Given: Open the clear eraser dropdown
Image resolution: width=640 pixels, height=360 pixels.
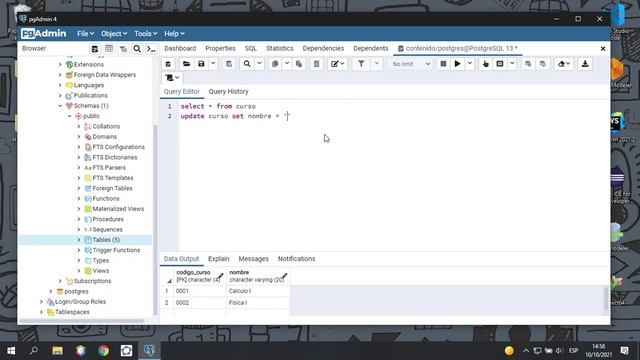Looking at the screenshot, I should [x=564, y=64].
